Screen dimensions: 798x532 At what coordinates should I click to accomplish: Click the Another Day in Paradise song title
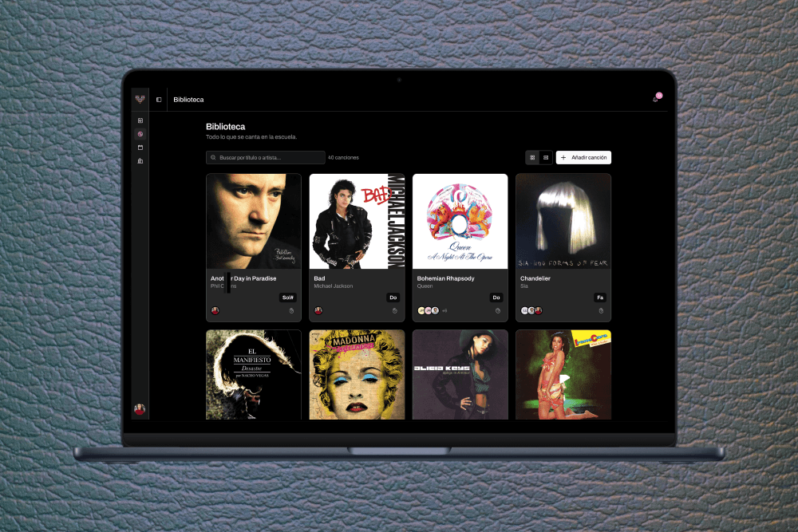(243, 278)
